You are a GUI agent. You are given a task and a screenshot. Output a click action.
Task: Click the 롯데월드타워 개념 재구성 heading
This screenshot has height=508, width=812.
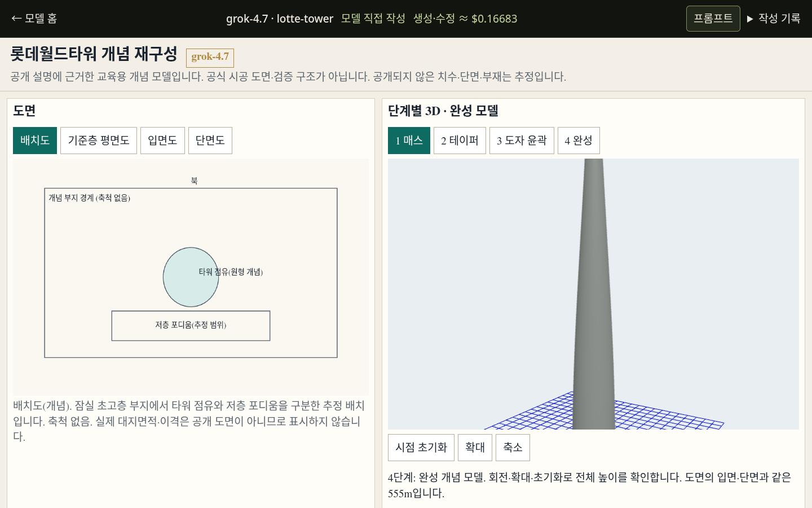pyautogui.click(x=94, y=54)
